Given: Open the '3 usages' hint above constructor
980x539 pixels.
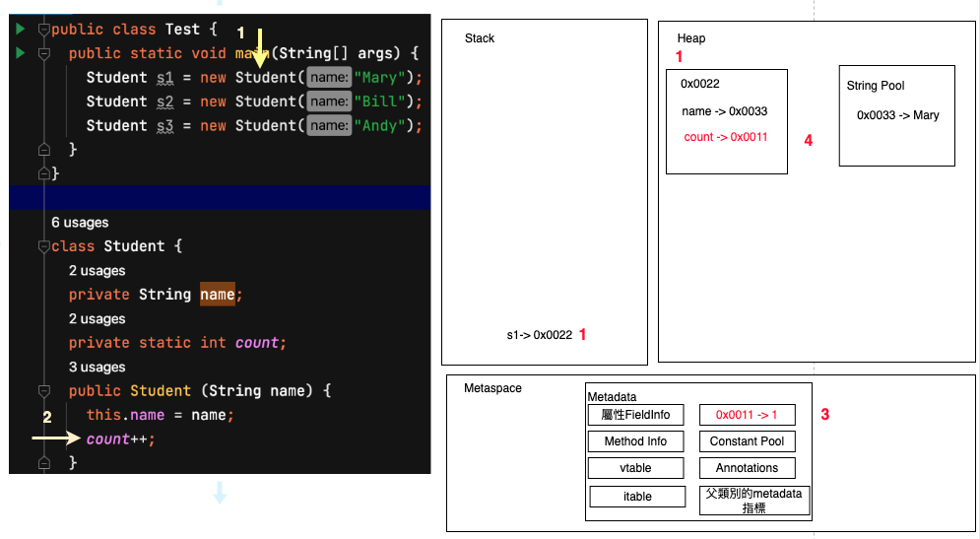Looking at the screenshot, I should pos(97,367).
